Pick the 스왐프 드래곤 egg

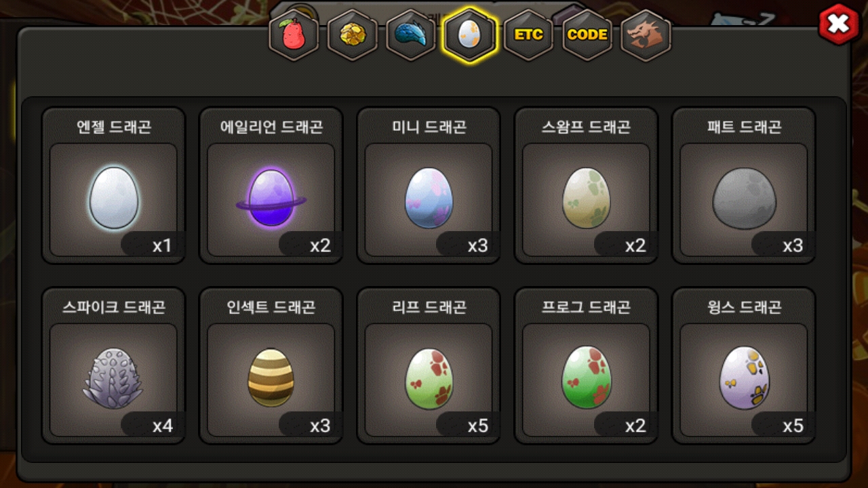(x=586, y=198)
